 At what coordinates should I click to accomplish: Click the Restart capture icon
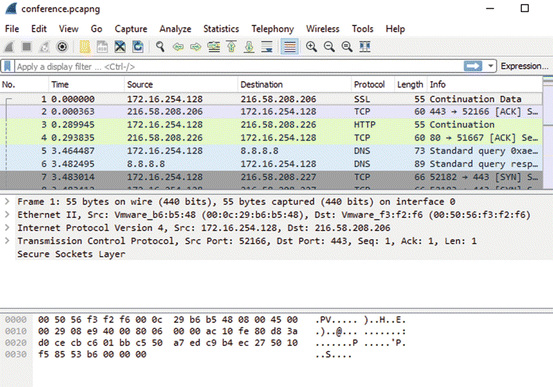[x=44, y=47]
